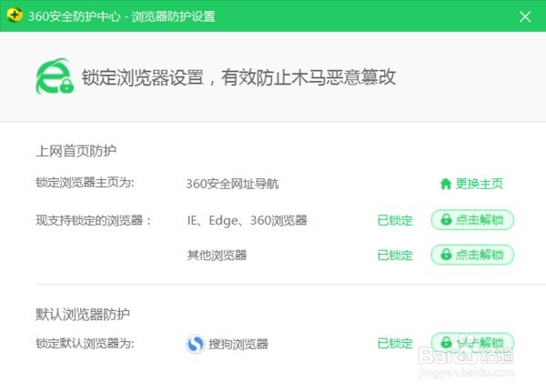
Task: Click the headline 锁定浏览器设置，有效防止木马恶意篡改
Action: click(238, 77)
